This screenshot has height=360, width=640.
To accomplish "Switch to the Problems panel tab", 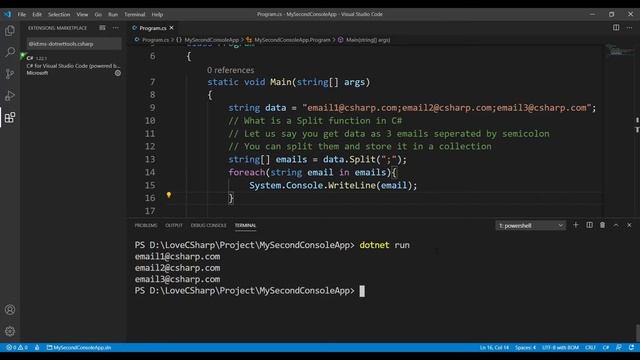I will [x=146, y=225].
